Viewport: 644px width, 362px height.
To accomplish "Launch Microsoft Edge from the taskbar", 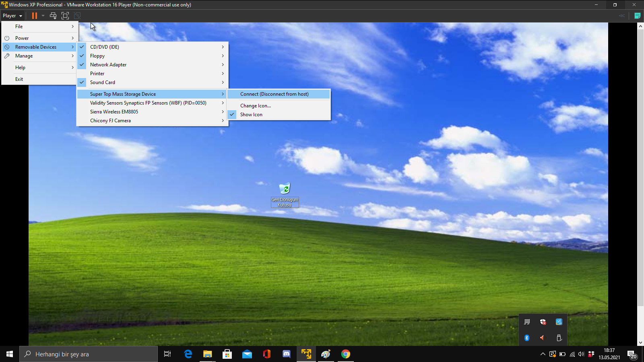I will [188, 354].
